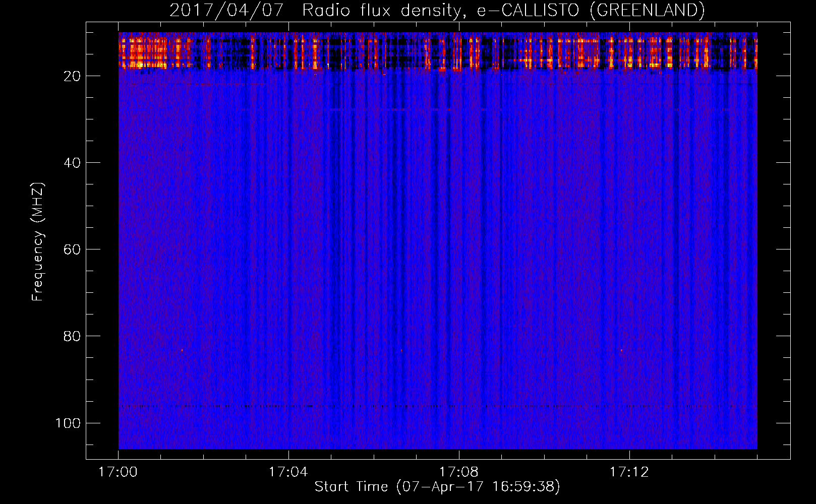The height and width of the screenshot is (504, 816).
Task: Click the '17:00' time tick label
Action: (x=118, y=472)
